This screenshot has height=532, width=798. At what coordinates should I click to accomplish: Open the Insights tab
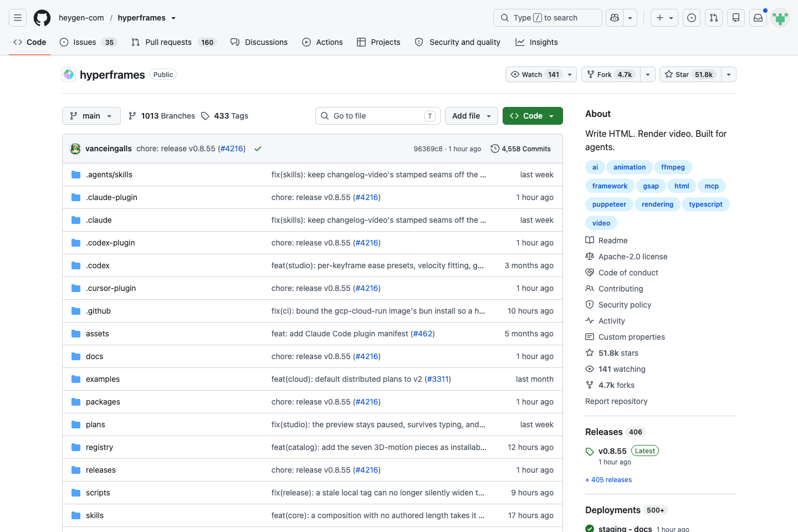pos(536,42)
